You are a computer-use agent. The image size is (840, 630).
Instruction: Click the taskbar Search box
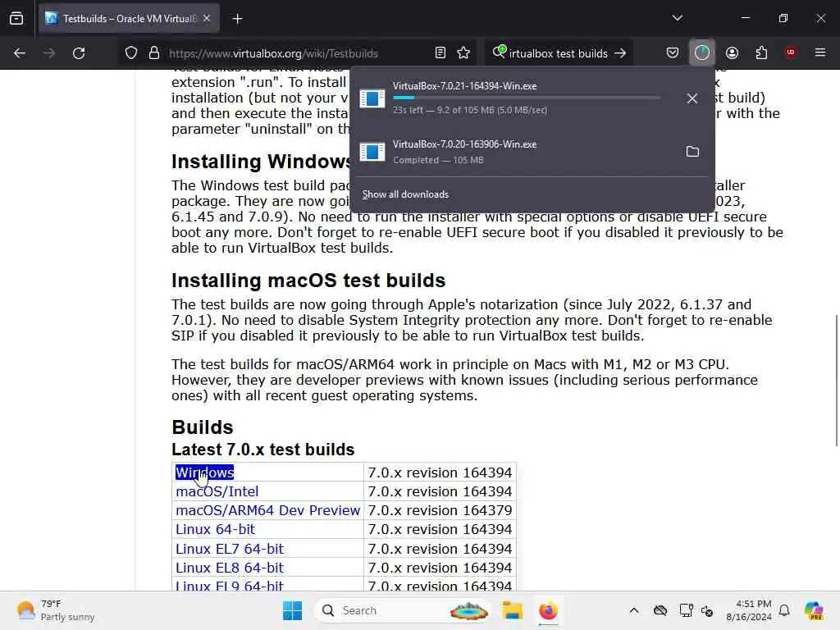[x=404, y=610]
